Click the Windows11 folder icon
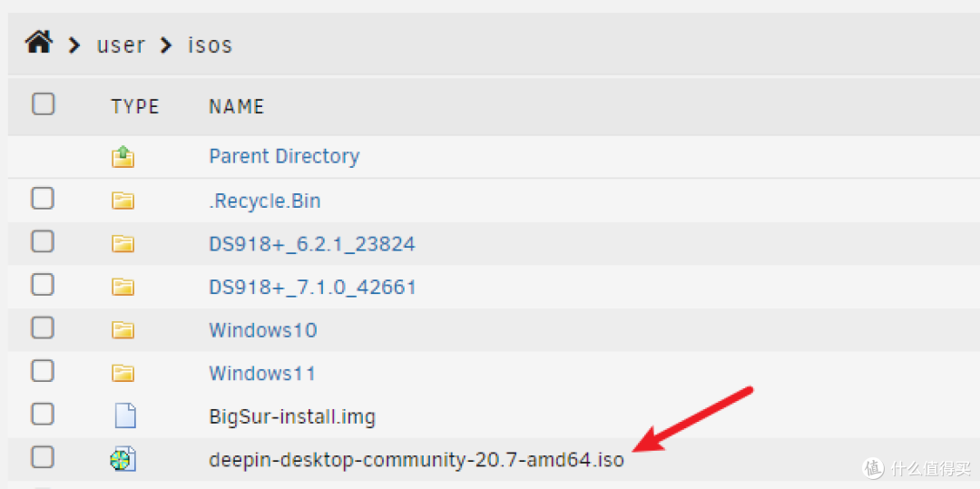Viewport: 980px width, 489px height. [x=123, y=374]
